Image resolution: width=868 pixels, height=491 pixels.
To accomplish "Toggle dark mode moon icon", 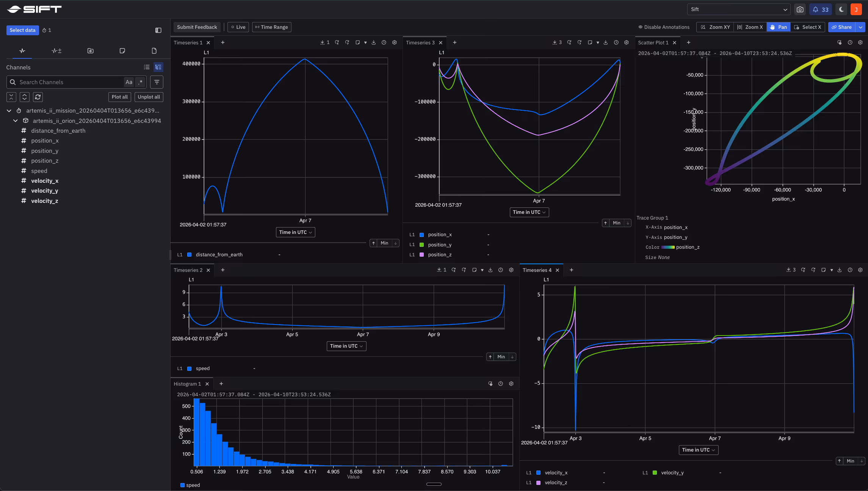I will tap(841, 9).
